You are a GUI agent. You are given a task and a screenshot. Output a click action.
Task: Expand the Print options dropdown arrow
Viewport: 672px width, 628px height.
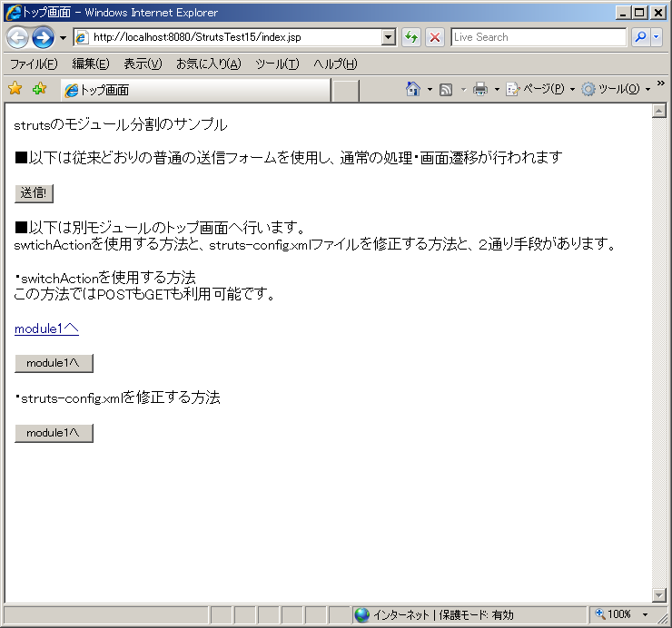pos(497,90)
